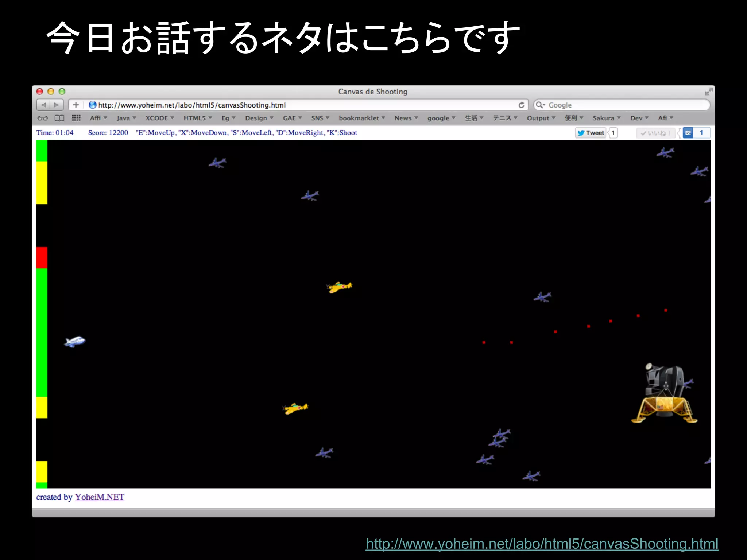The image size is (747, 560).
Task: Open the HTML5 bookmarks folder
Action: pos(198,118)
